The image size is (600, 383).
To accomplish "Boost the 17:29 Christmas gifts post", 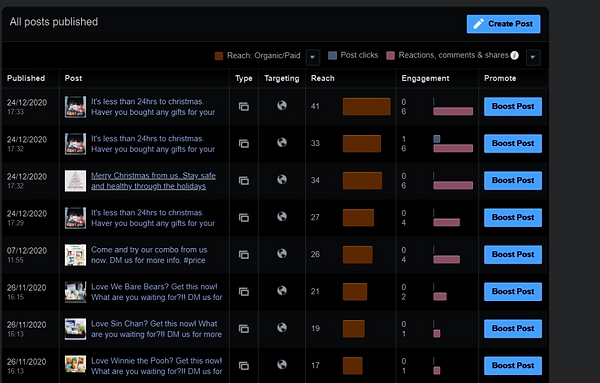I will (513, 217).
